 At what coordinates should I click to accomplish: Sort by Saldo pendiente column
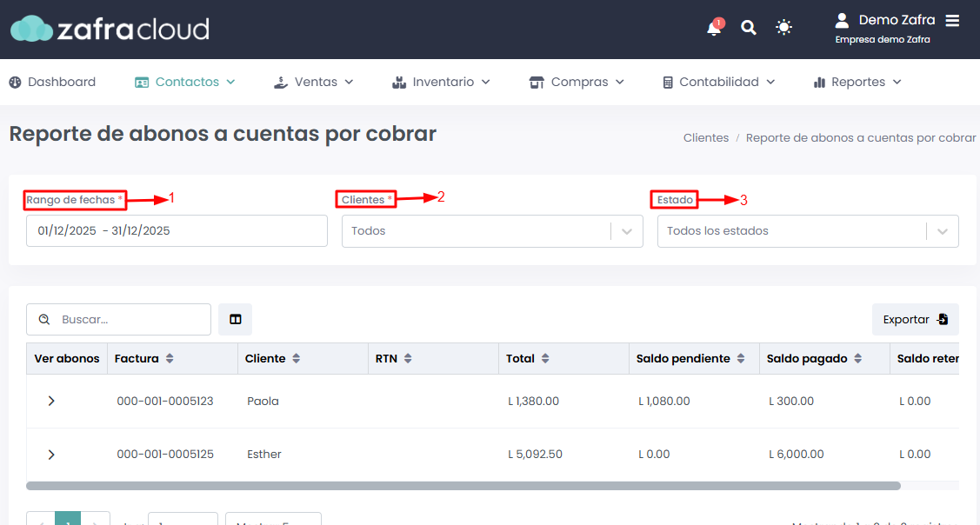coord(741,359)
